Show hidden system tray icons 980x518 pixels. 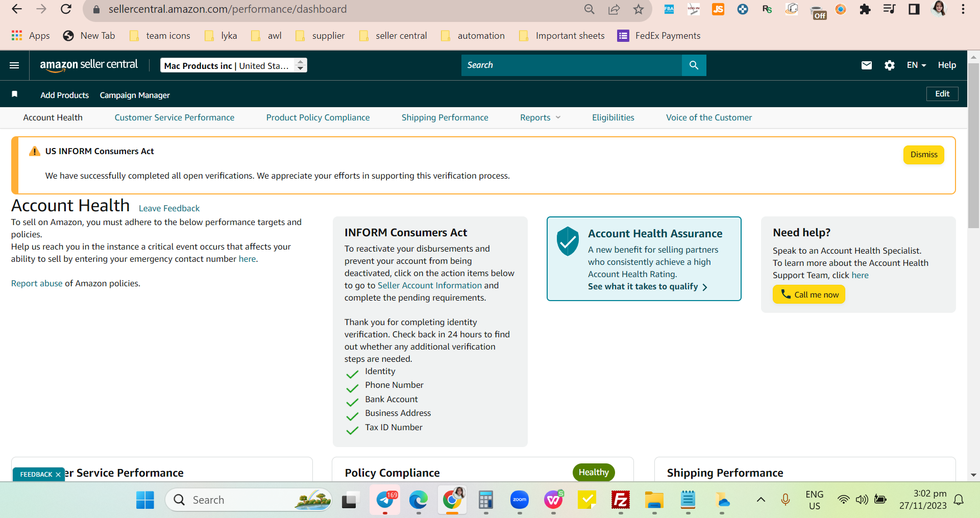coord(761,500)
